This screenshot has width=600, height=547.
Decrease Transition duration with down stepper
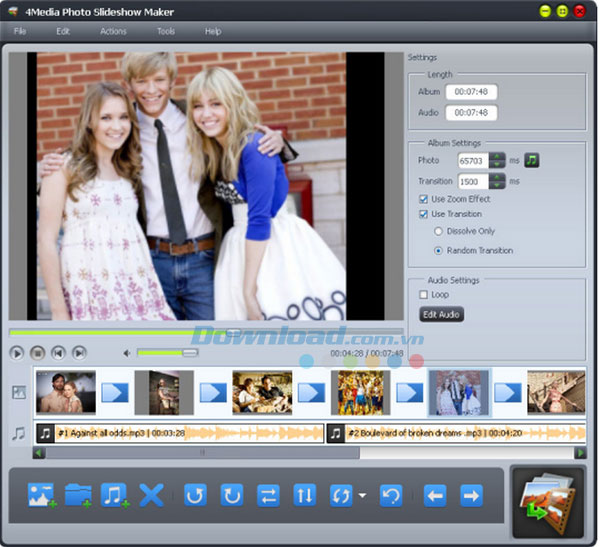click(497, 185)
